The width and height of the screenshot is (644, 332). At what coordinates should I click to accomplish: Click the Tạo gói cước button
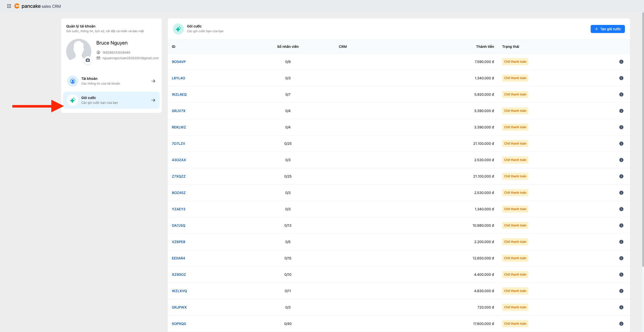[x=607, y=29]
